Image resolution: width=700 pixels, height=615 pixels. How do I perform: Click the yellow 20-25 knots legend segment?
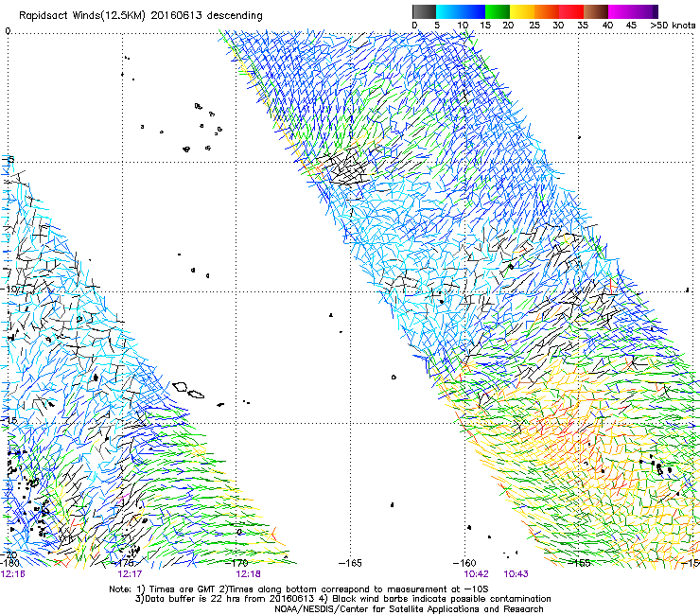[522, 11]
